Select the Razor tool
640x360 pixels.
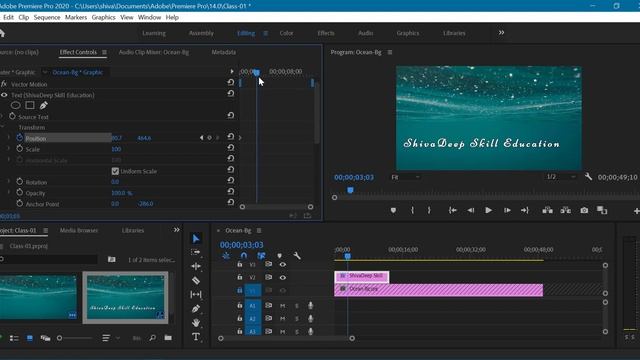[196, 280]
